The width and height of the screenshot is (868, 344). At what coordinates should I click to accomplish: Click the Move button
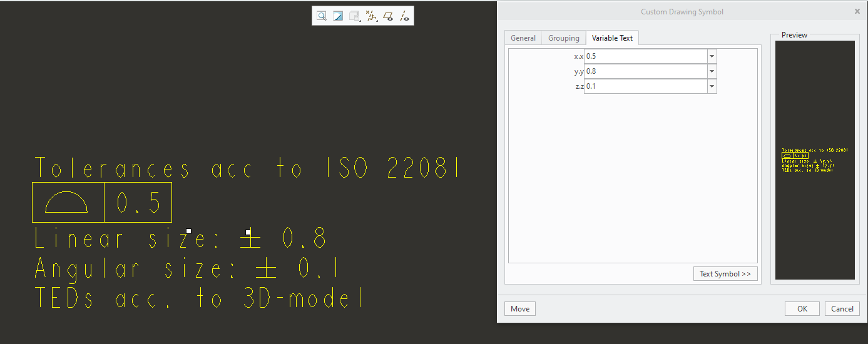520,308
